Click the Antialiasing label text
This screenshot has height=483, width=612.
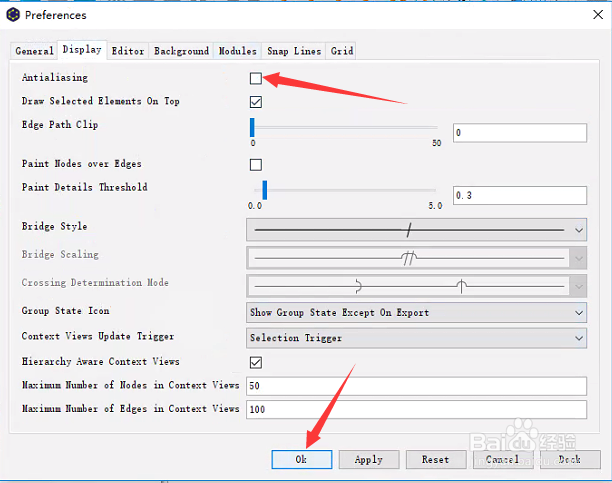(x=55, y=77)
